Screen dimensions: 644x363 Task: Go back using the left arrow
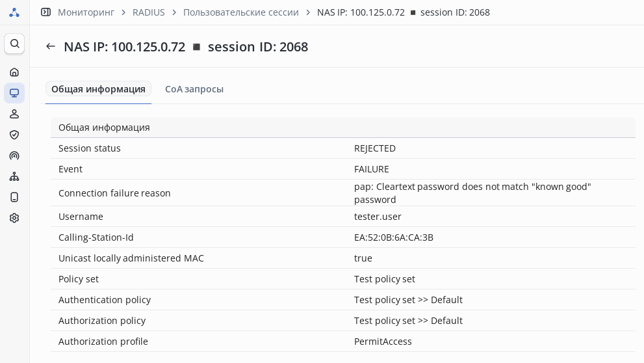(51, 46)
